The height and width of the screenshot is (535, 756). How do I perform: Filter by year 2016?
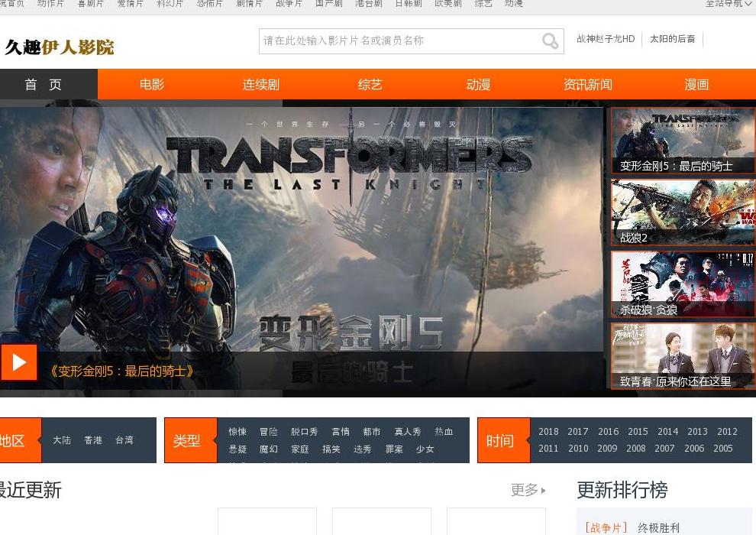click(x=609, y=431)
